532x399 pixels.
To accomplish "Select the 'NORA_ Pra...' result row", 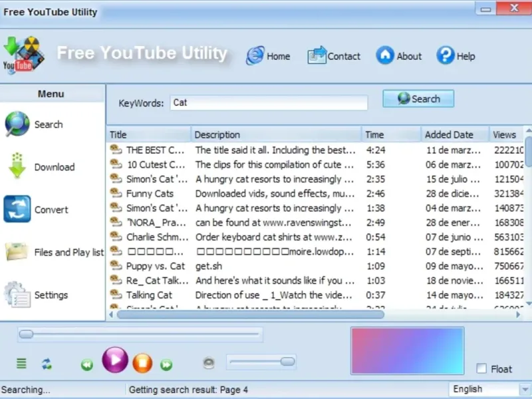I will (x=317, y=223).
